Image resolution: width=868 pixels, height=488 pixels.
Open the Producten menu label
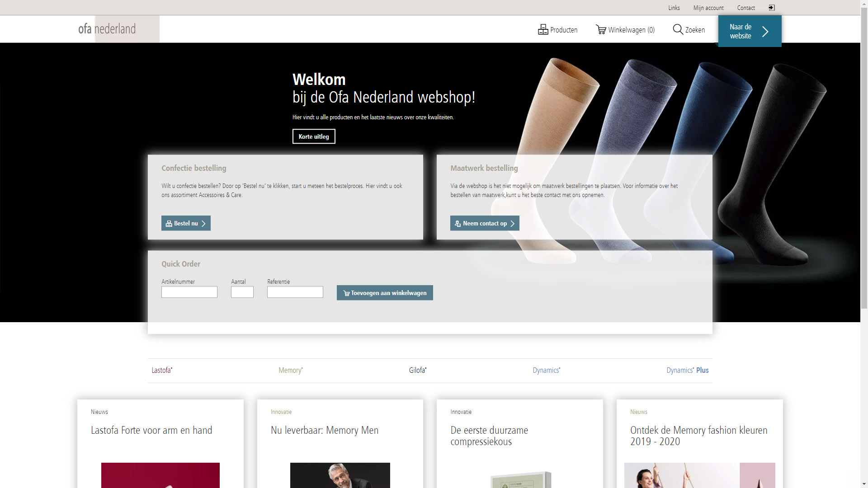click(564, 30)
